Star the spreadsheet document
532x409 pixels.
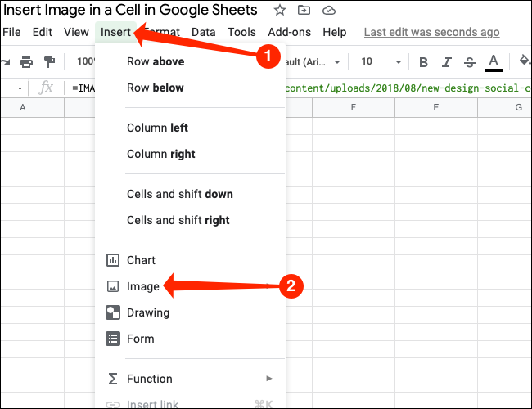click(280, 11)
